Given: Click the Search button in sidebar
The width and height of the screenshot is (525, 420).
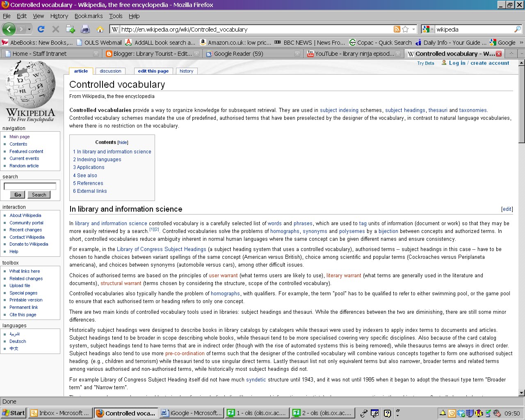Looking at the screenshot, I should [x=39, y=195].
